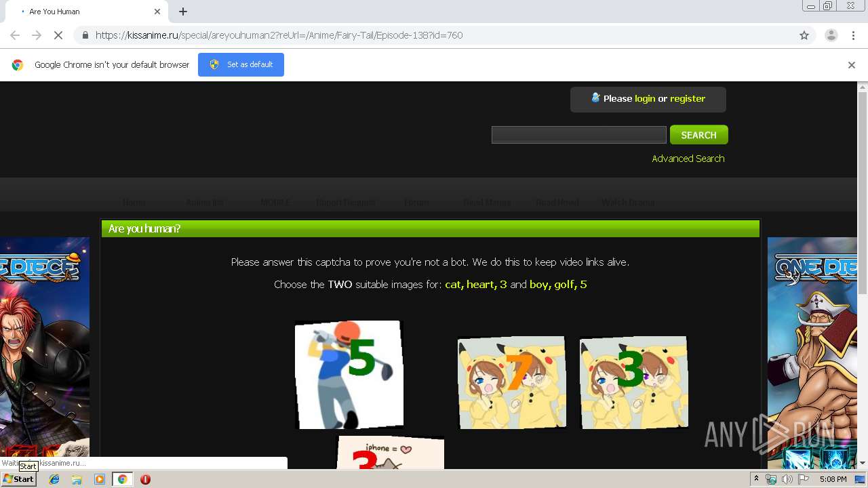Show hidden tray icons arrow

(756, 479)
